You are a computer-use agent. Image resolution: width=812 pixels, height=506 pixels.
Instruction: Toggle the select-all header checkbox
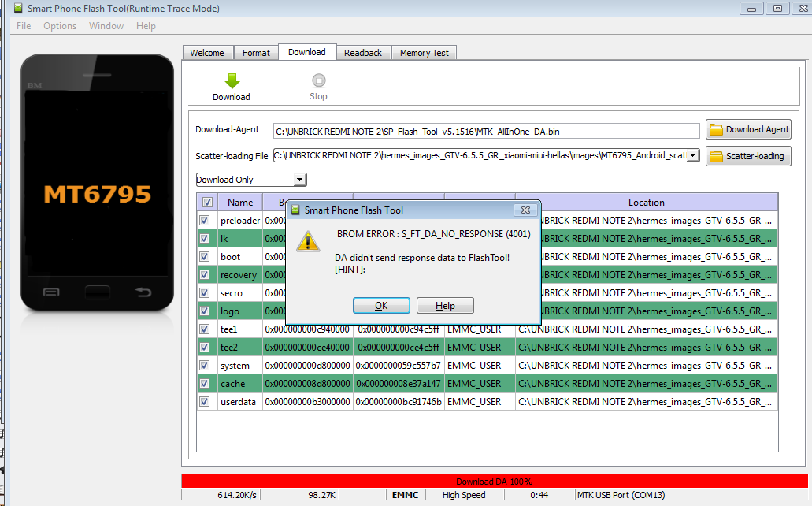click(x=206, y=203)
